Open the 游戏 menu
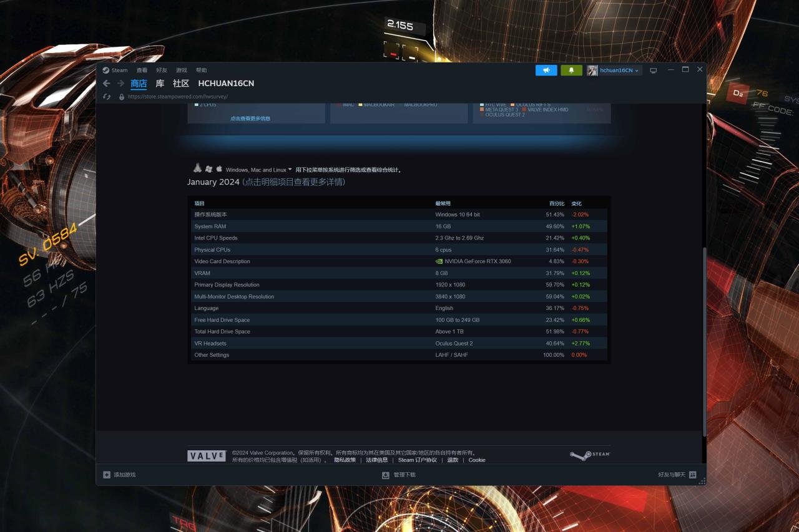 coord(182,70)
